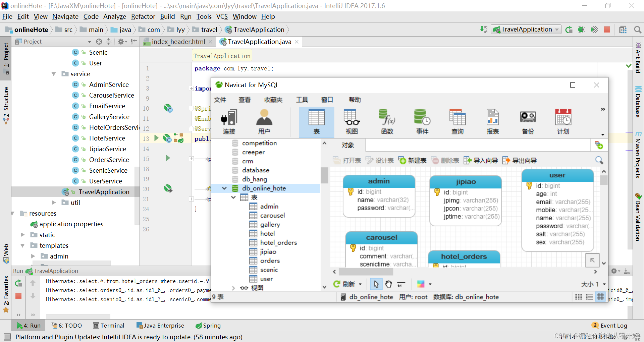644x342 pixels.
Task: Open Project Structure icon in IntelliJ toolbar
Action: tap(623, 30)
